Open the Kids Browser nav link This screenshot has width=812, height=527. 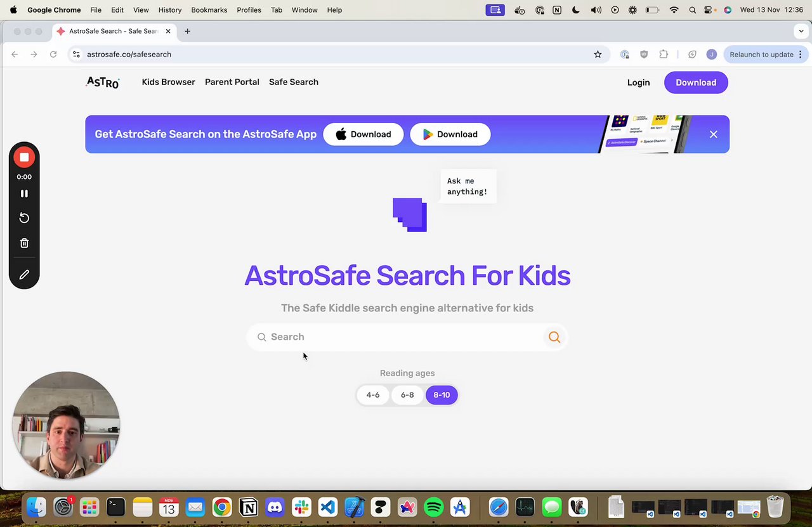click(168, 82)
